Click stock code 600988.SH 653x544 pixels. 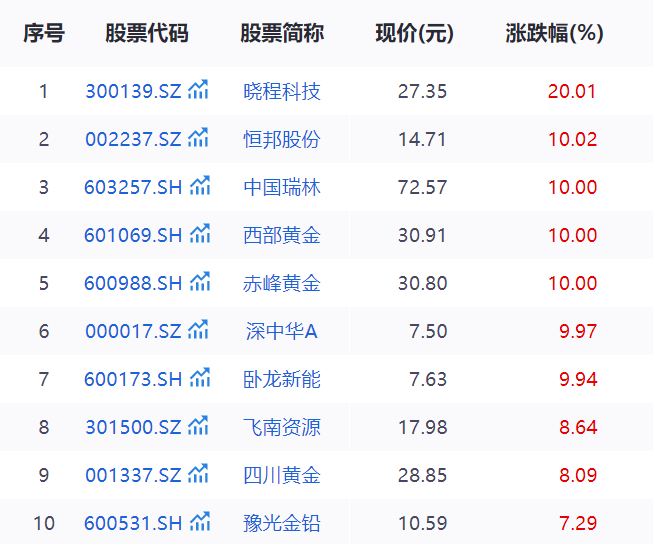pos(133,284)
